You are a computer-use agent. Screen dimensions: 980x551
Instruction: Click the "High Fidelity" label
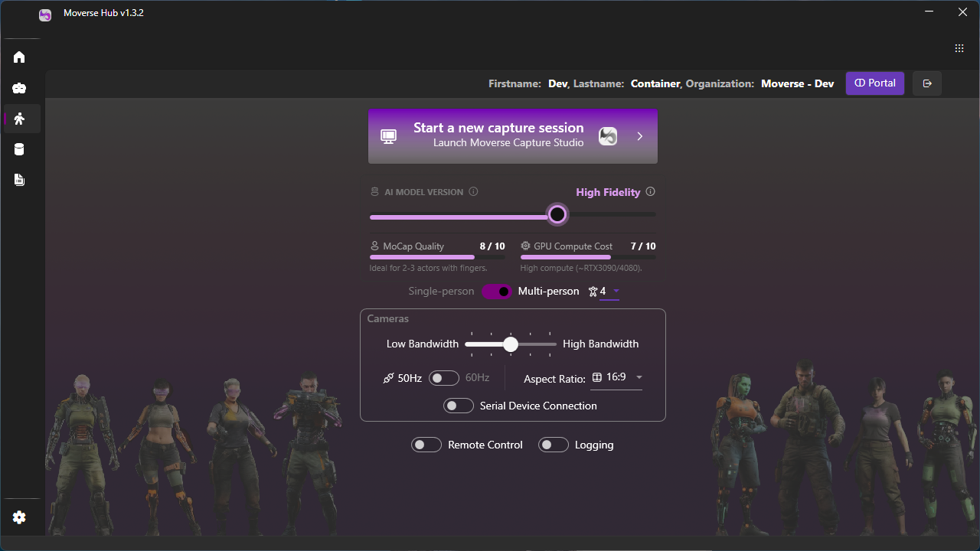608,192
